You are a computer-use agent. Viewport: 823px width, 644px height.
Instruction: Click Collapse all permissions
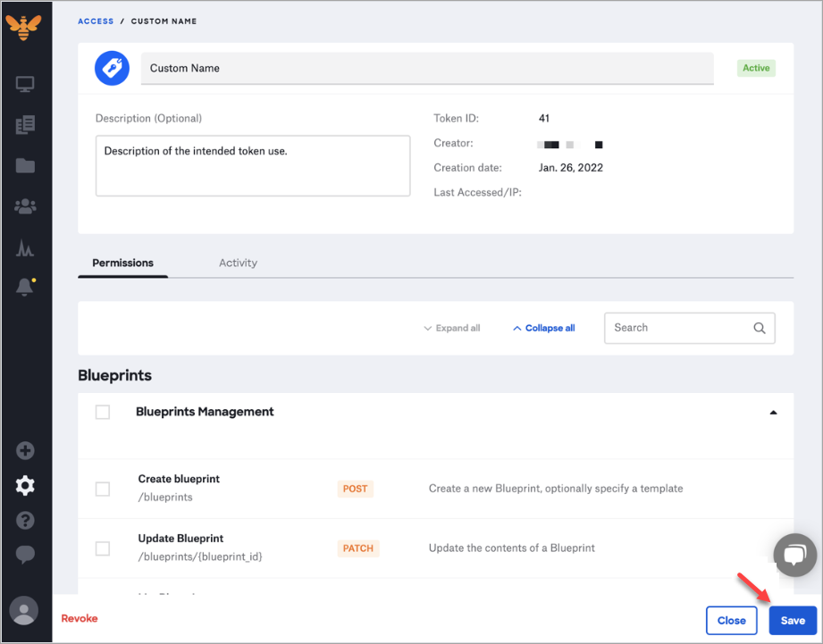pyautogui.click(x=542, y=328)
